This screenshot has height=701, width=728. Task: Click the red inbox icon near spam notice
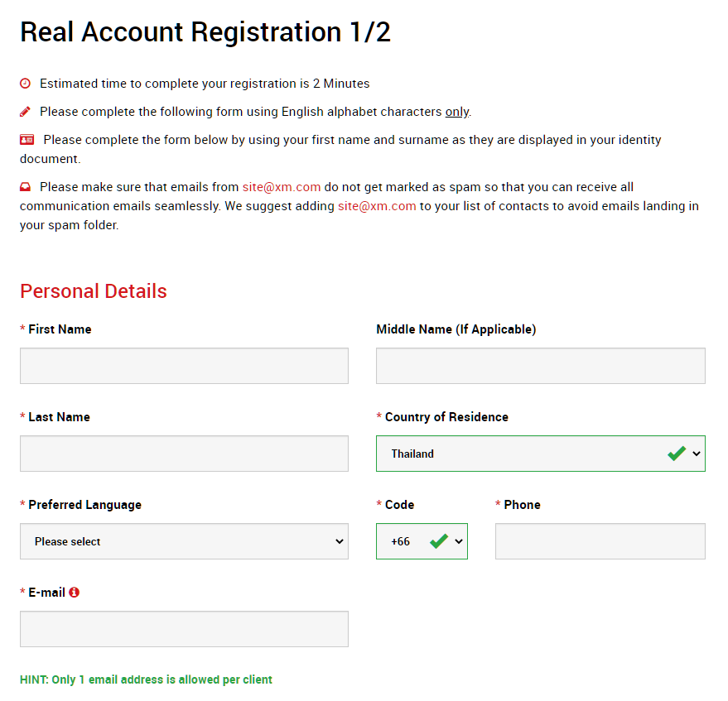click(25, 187)
